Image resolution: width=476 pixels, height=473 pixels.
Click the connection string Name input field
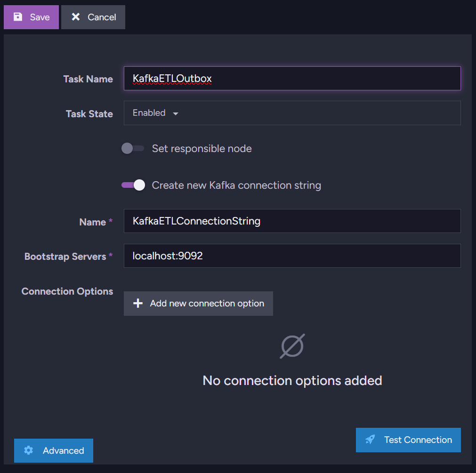click(292, 221)
